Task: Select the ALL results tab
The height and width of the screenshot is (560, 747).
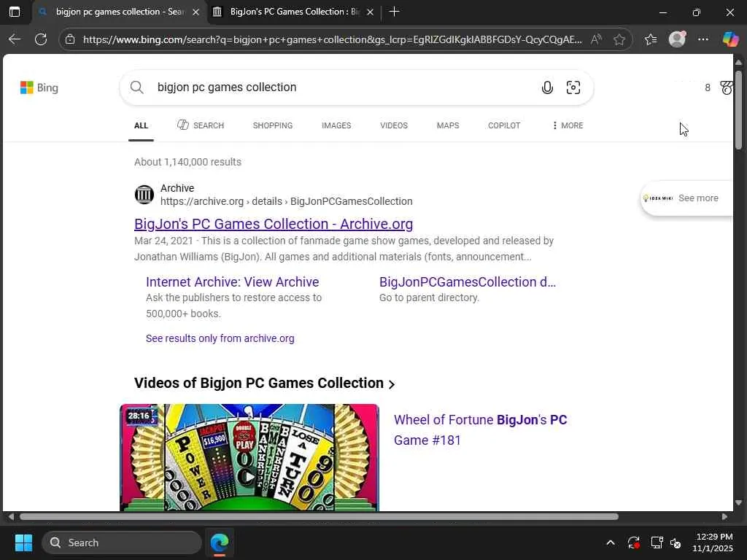Action: 141,125
